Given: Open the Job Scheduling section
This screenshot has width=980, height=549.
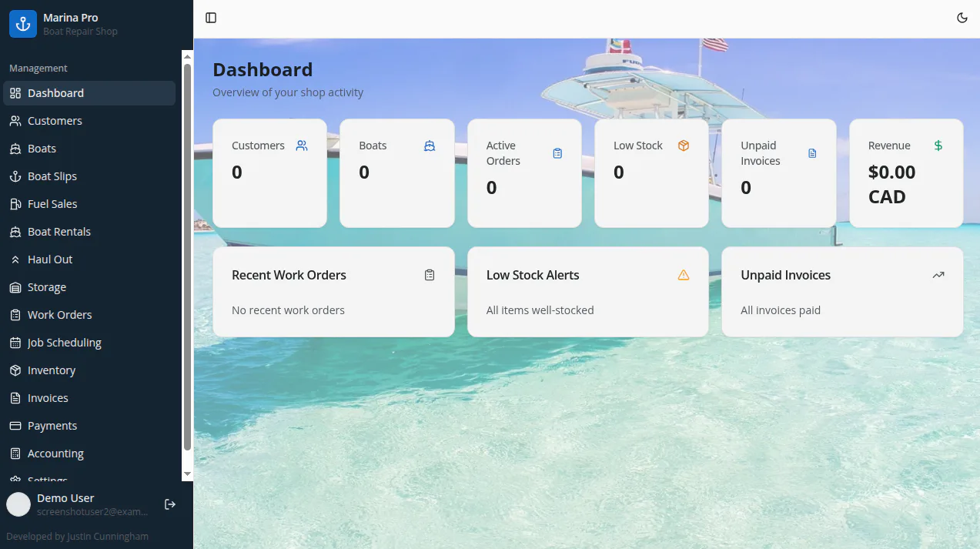Looking at the screenshot, I should click(89, 343).
